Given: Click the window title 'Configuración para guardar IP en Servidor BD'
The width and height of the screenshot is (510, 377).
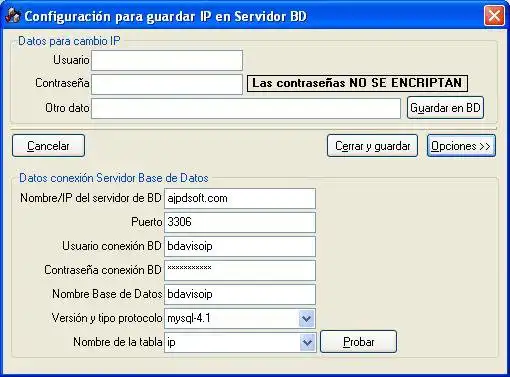Looking at the screenshot, I should (165, 16).
